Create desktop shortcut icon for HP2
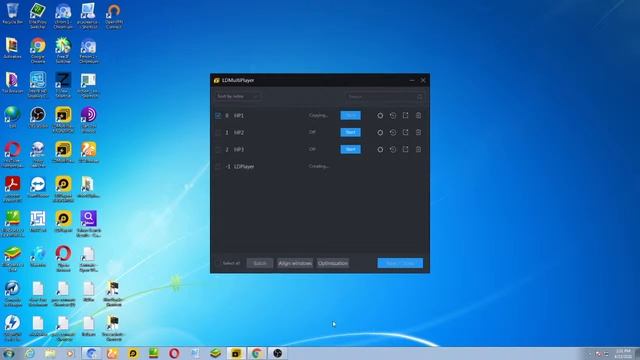 click(x=405, y=132)
